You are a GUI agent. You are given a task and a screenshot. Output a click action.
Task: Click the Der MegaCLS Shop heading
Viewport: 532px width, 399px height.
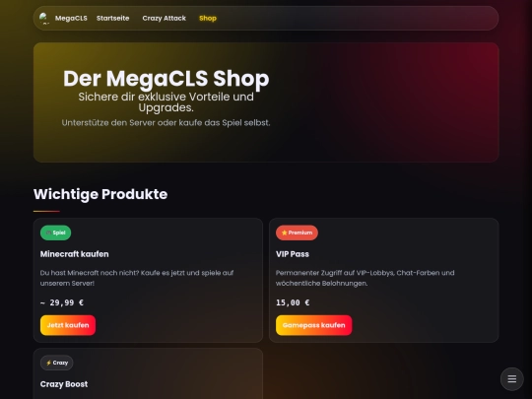[166, 79]
